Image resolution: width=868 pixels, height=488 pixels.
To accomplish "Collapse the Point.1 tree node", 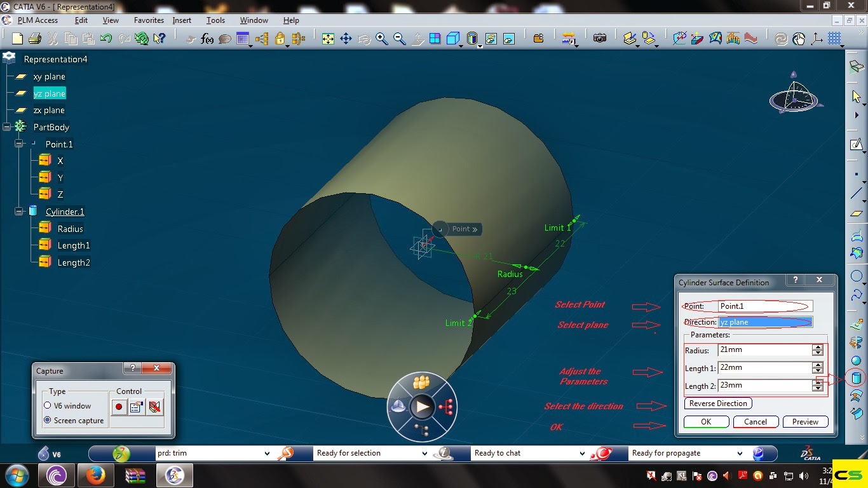I will pyautogui.click(x=19, y=144).
